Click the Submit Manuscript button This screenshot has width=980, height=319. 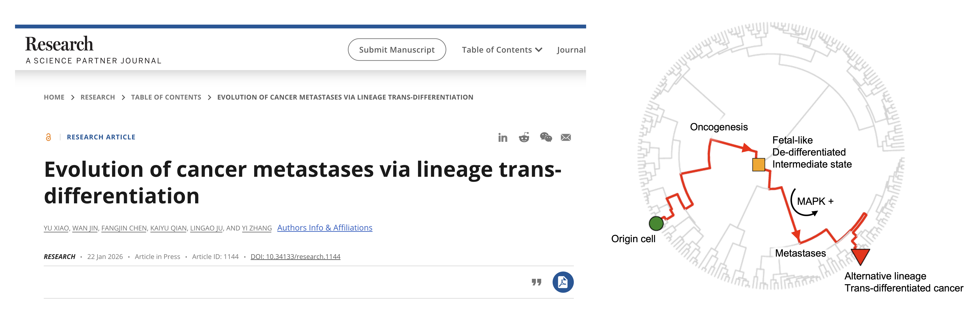click(397, 50)
